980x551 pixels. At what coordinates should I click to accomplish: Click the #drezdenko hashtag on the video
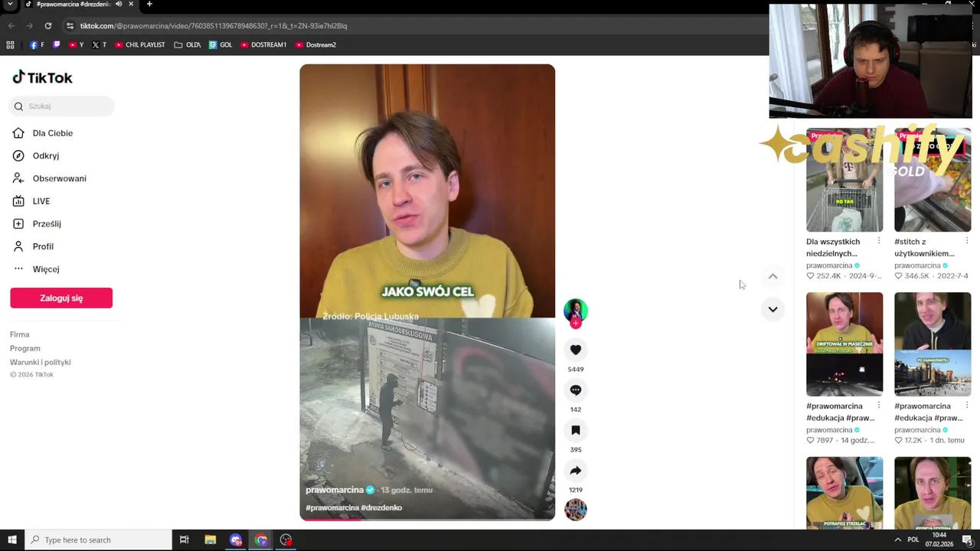click(381, 507)
